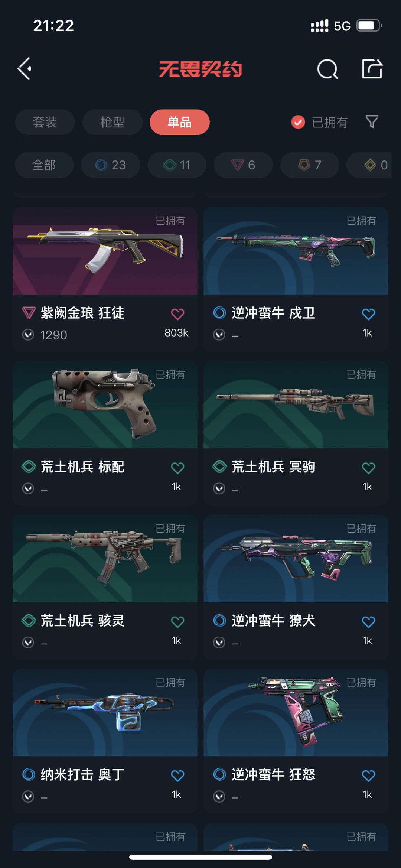Tap the heart icon for 逆冲蛮牛 戍卫

tap(368, 314)
